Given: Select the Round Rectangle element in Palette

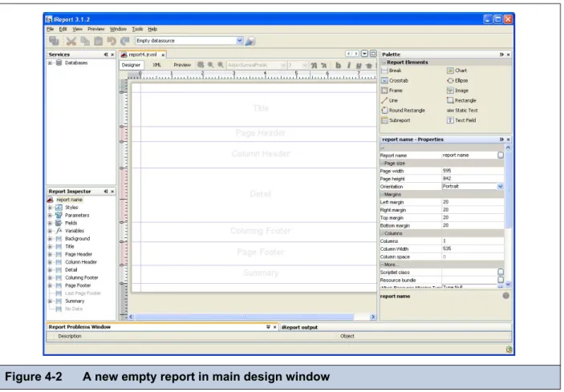Looking at the screenshot, I should 404,111.
